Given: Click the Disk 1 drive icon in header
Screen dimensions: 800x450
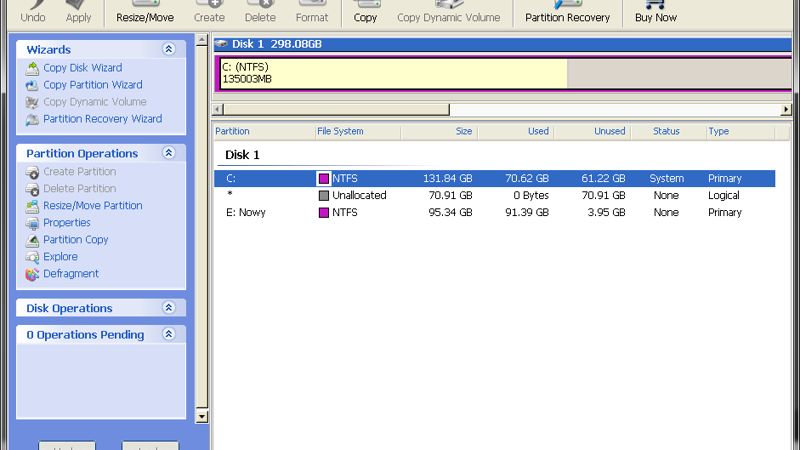Looking at the screenshot, I should [221, 44].
